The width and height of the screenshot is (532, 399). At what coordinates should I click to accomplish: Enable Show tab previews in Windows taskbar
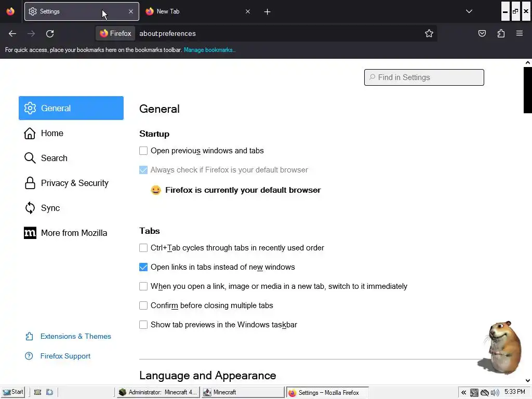143,325
